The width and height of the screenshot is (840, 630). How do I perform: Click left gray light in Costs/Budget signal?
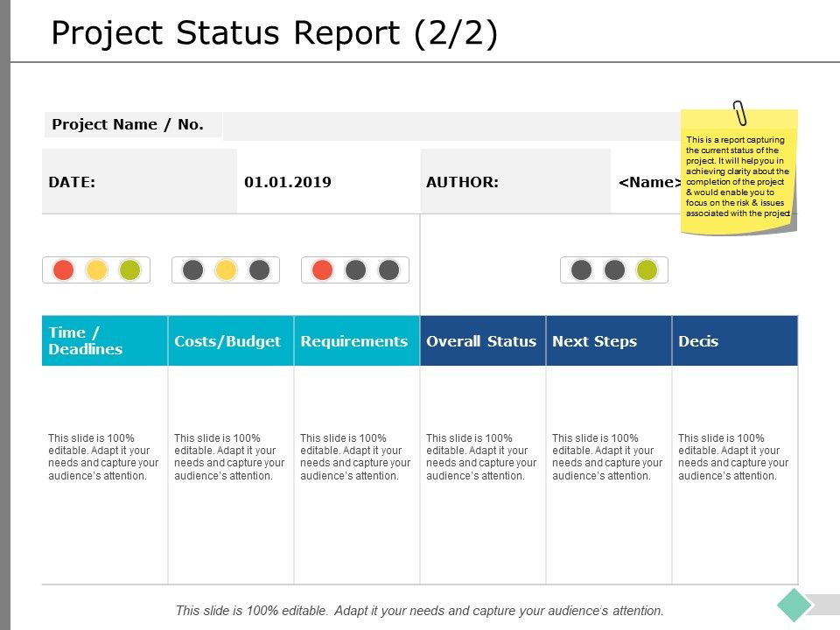[192, 270]
